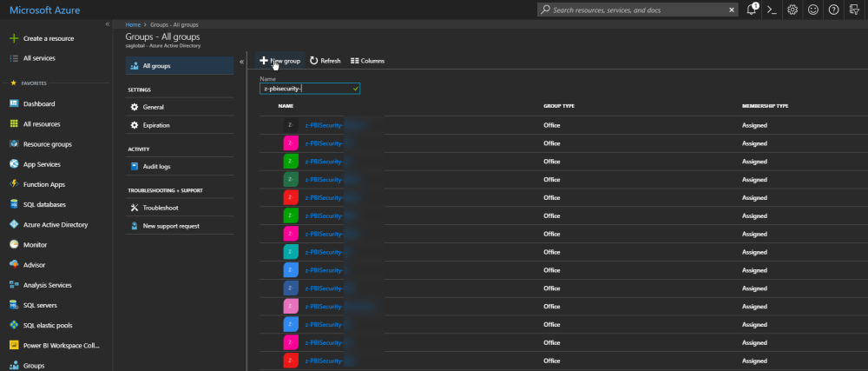Launch Cloud Shell from top bar

[771, 10]
